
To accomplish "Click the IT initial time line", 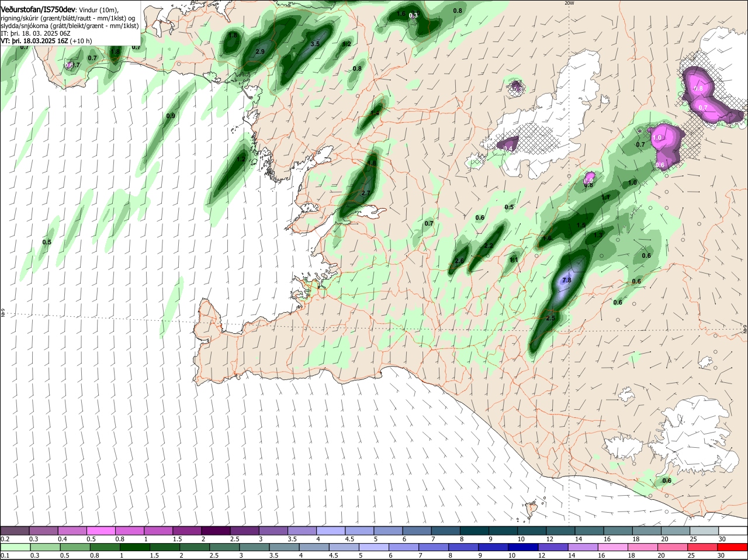I will [36, 33].
